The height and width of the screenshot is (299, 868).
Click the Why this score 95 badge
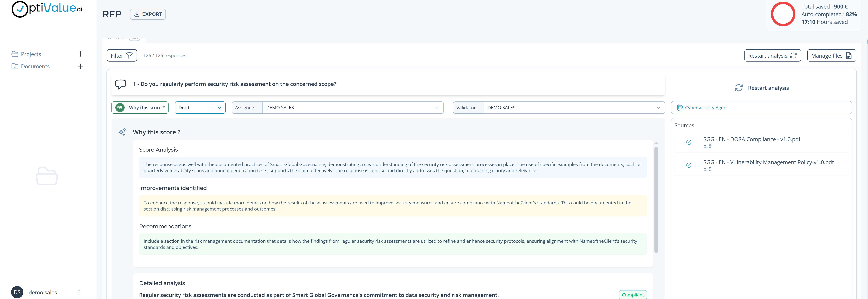tap(120, 108)
